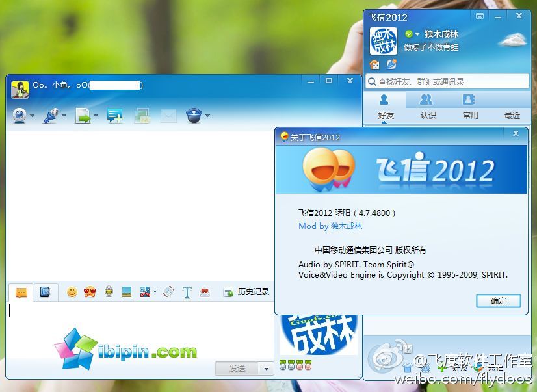Record a voice clip with the microphone icon
Viewport: 537px width, 392px height.
click(x=109, y=292)
